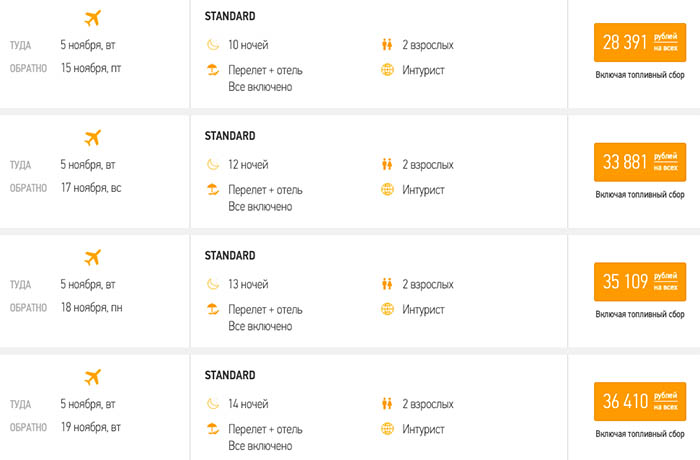700x460 pixels.
Task: Click return date 18 ноября, пн
Action: tap(92, 308)
